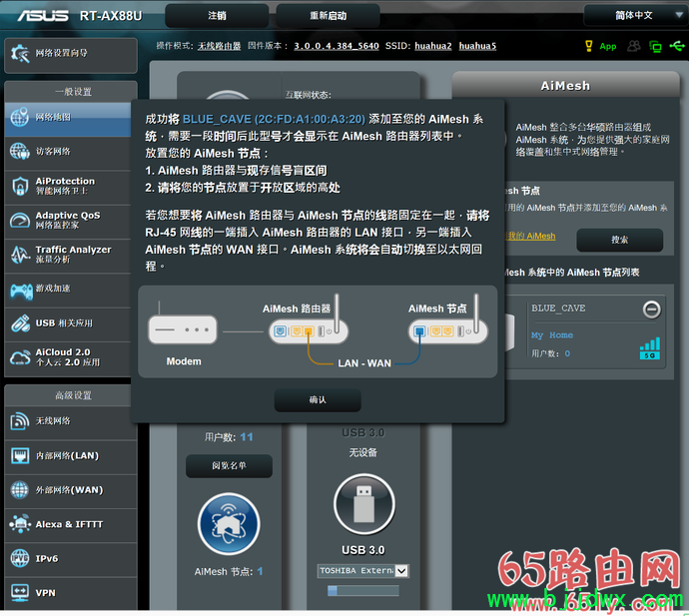Click the 访客网络 icon in sidebar
The width and height of the screenshot is (689, 616).
point(19,151)
